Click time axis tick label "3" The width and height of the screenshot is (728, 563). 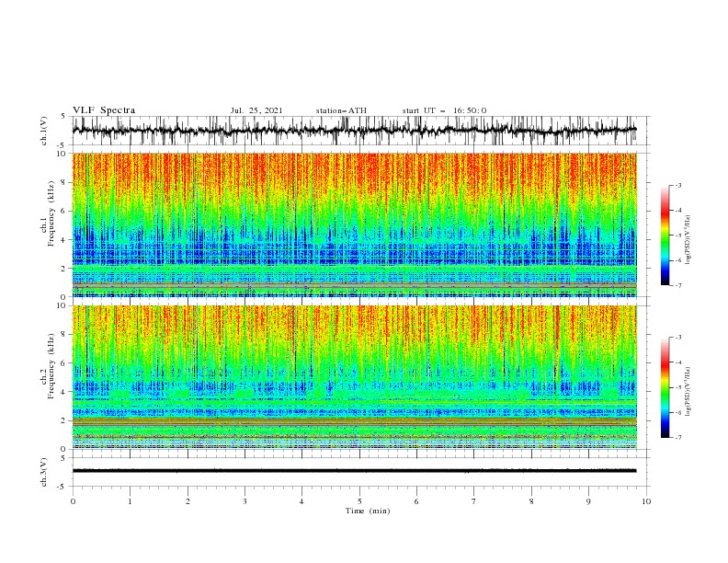pyautogui.click(x=245, y=501)
